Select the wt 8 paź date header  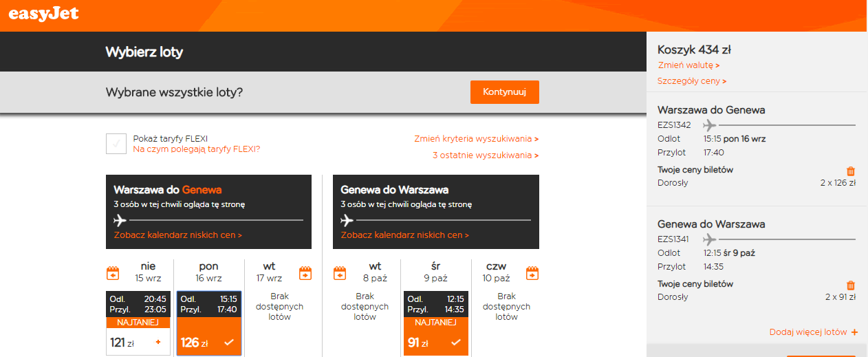375,272
